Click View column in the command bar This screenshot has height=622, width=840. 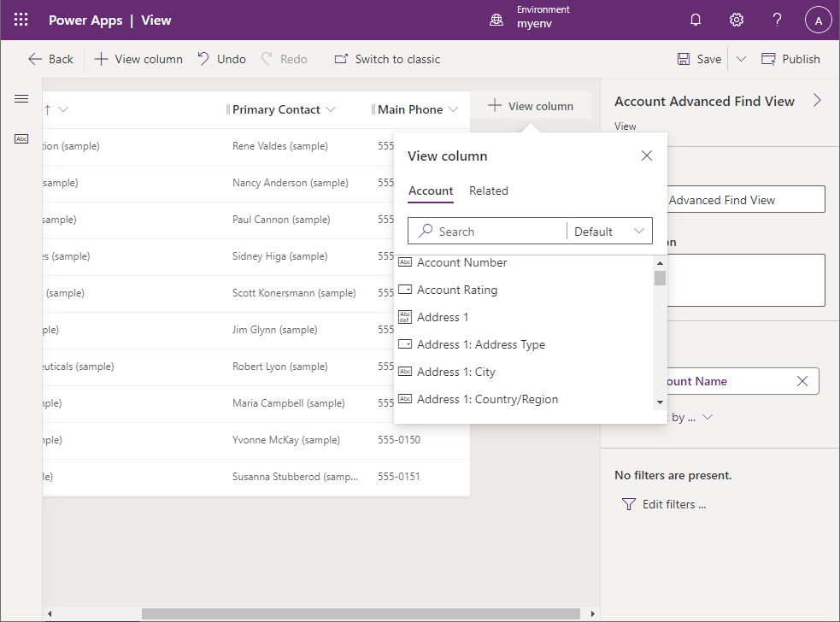138,59
